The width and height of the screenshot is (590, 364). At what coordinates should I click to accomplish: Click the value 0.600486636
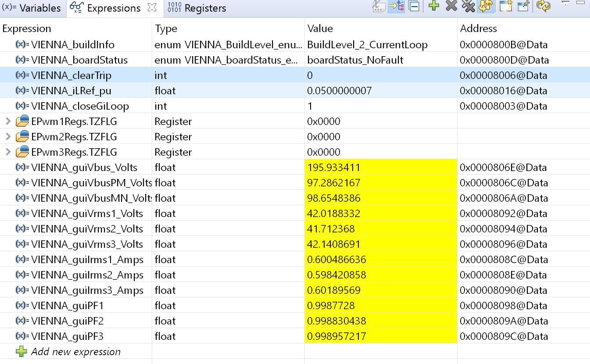coord(336,260)
